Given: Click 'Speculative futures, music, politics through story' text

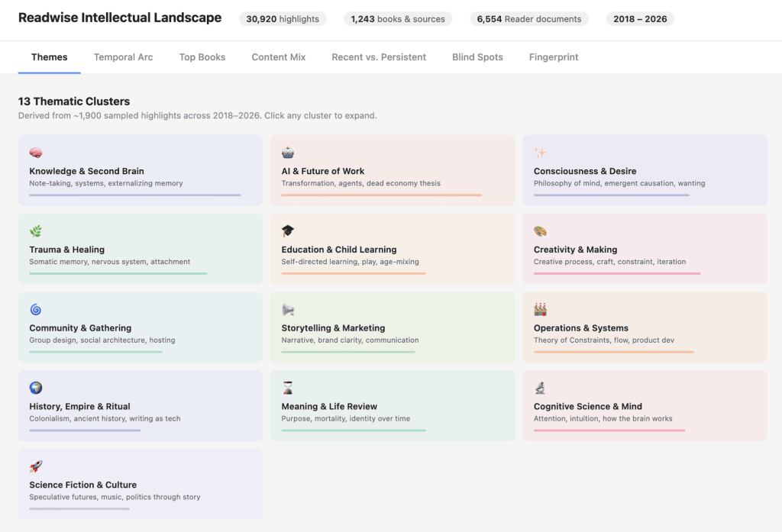Looking at the screenshot, I should coord(115,497).
